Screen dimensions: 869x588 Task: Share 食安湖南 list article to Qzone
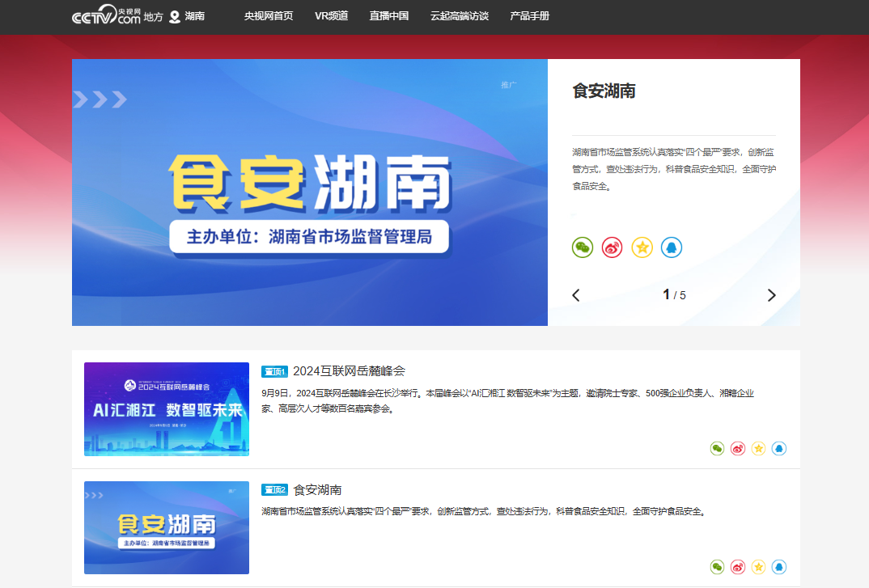pos(758,567)
